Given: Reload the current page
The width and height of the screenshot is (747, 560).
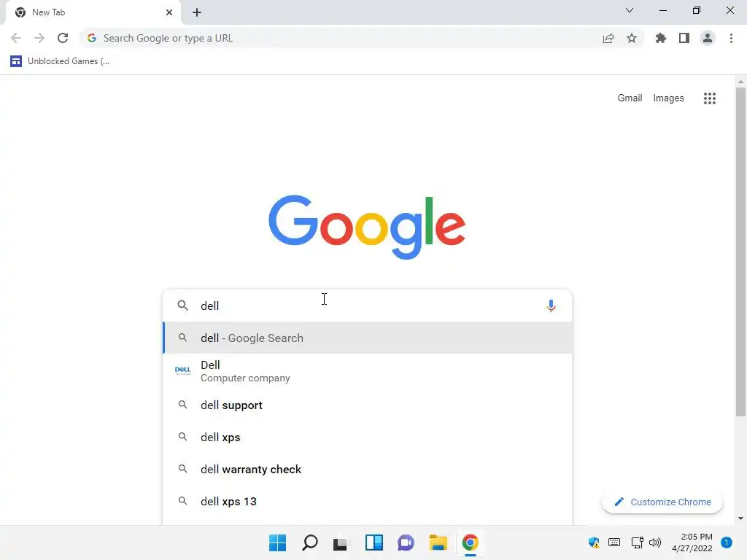Looking at the screenshot, I should click(x=63, y=38).
